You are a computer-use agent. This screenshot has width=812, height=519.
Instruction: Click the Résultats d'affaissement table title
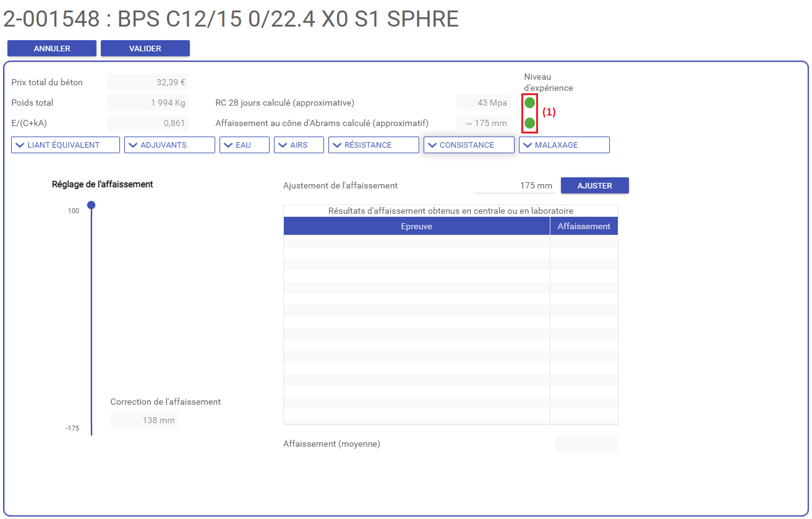pos(451,211)
